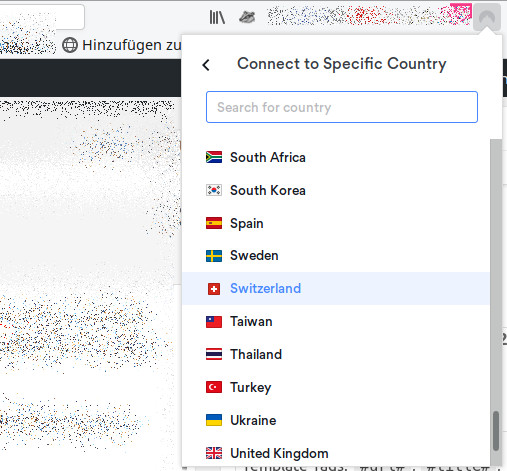Select South Africa from country list

click(336, 157)
